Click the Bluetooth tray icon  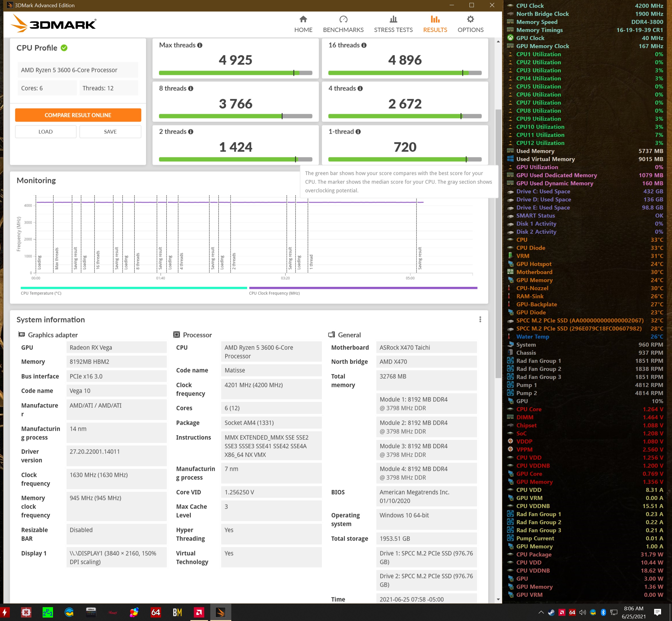point(603,612)
